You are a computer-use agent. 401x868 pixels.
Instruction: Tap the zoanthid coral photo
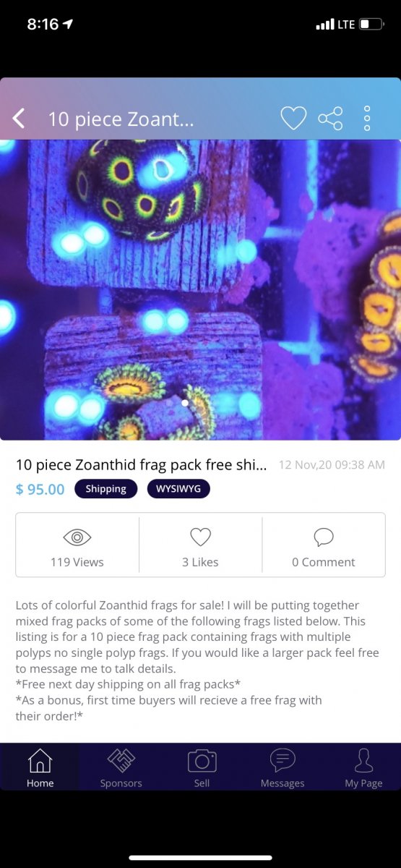pyautogui.click(x=200, y=289)
